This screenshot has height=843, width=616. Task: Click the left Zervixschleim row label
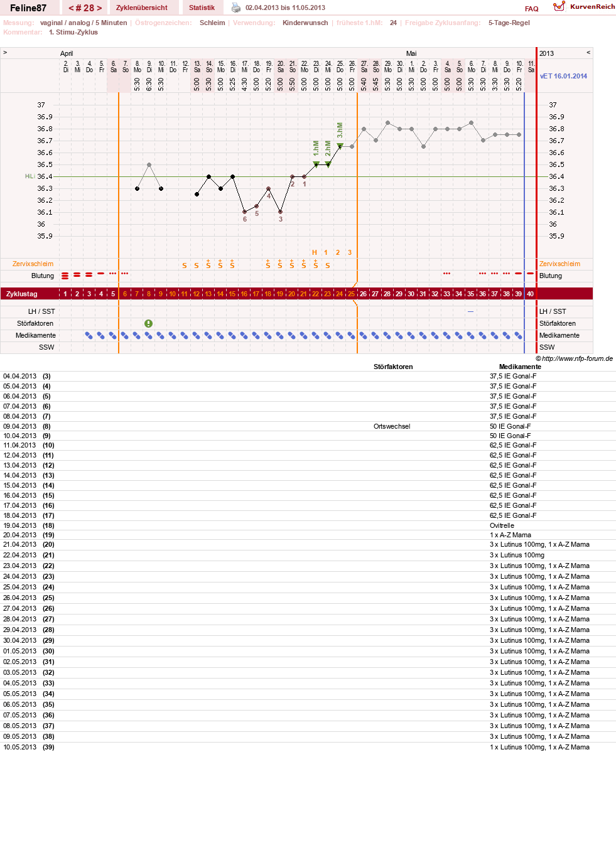coord(33,264)
